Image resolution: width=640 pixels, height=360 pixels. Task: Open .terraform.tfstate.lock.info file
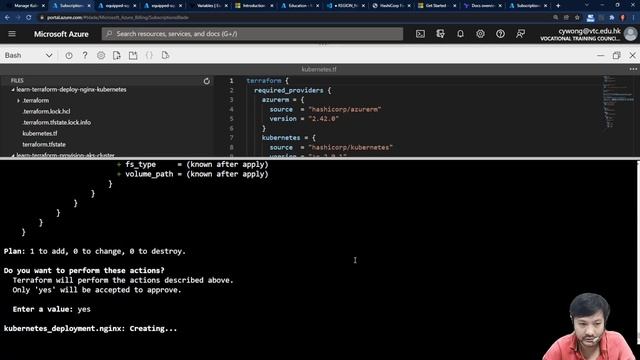click(56, 122)
